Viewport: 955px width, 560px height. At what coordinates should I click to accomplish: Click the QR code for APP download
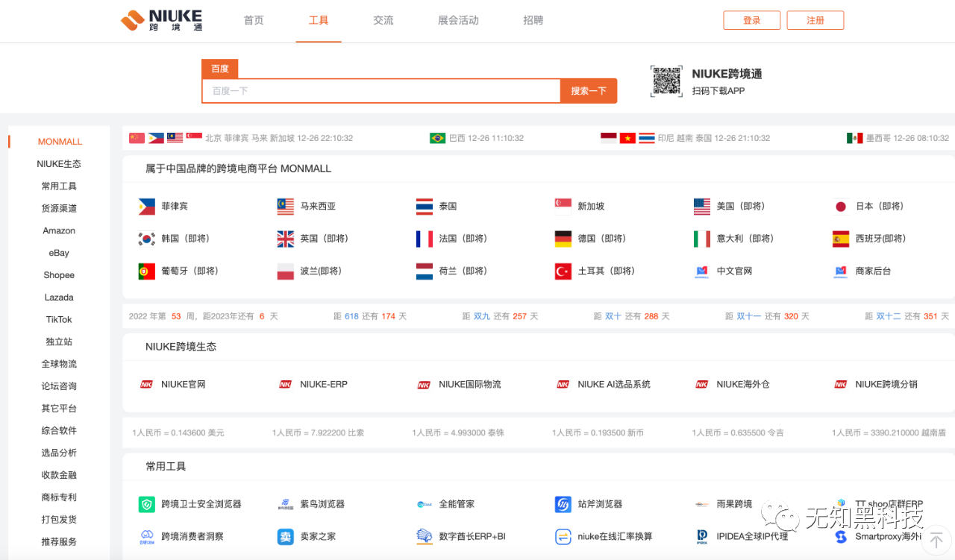(666, 81)
